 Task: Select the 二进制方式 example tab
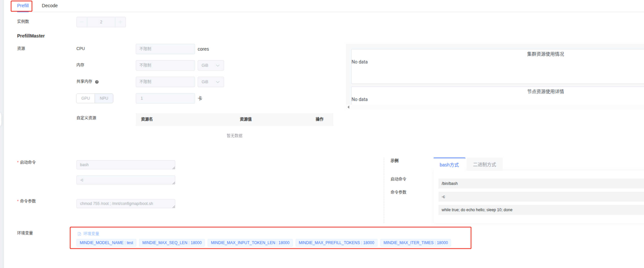[x=484, y=165]
